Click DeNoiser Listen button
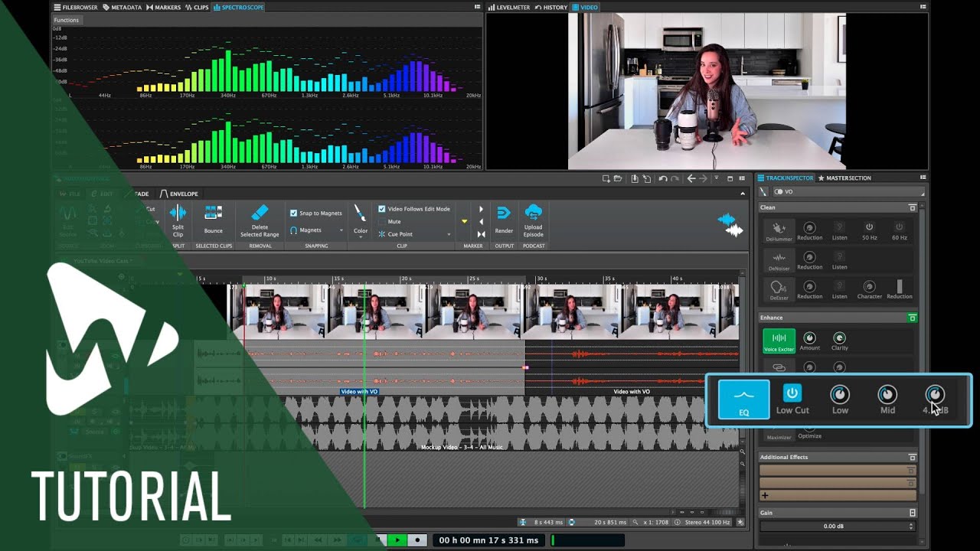Screen dimensions: 980x551 point(839,260)
